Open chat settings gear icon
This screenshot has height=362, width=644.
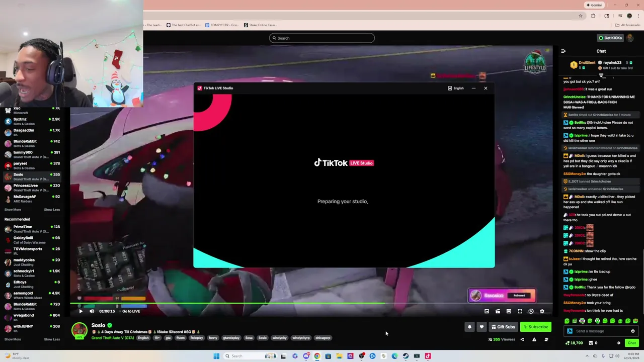(x=619, y=343)
